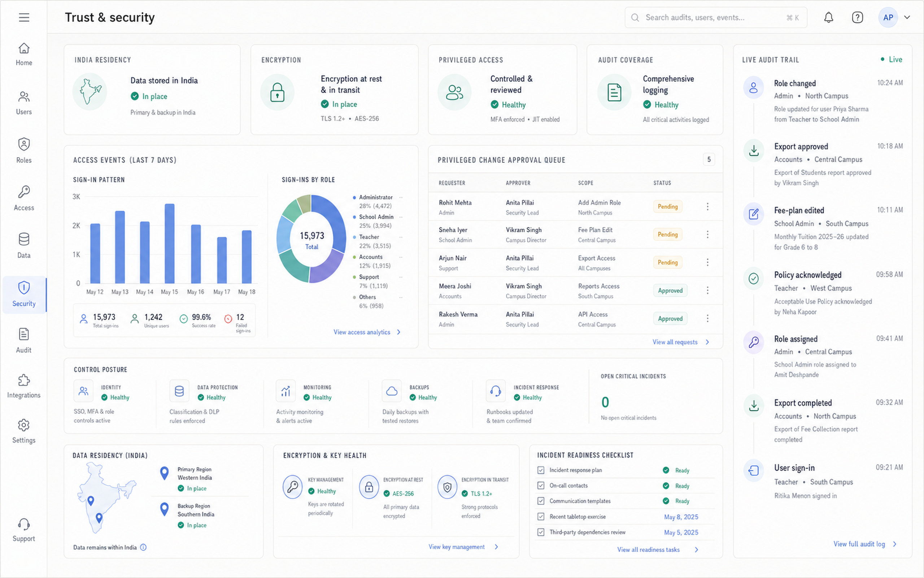The height and width of the screenshot is (578, 924).
Task: Open row menu for Sneha Iyer request
Action: [x=707, y=234]
